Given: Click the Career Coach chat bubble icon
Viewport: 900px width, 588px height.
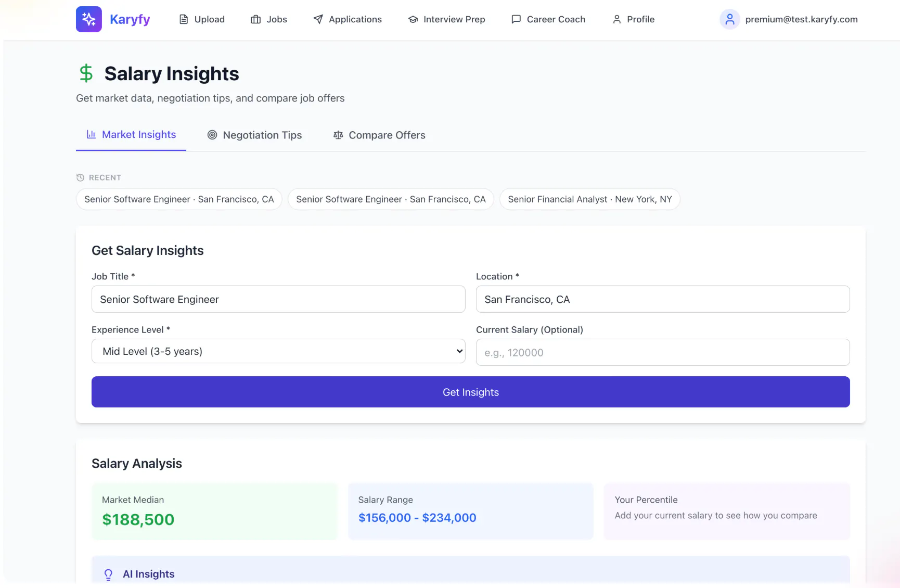Looking at the screenshot, I should pyautogui.click(x=516, y=19).
